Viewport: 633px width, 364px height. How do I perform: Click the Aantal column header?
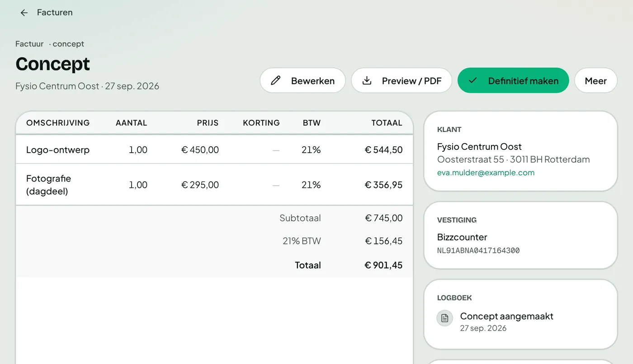132,123
